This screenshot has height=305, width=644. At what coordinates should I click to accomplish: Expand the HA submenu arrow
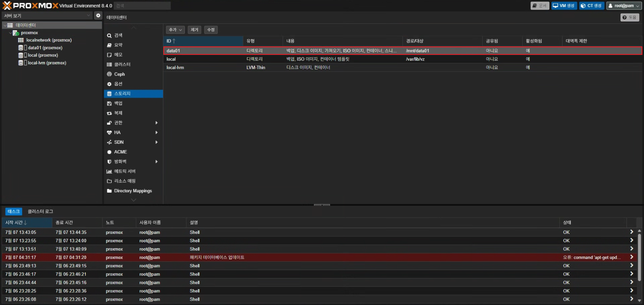tap(157, 133)
